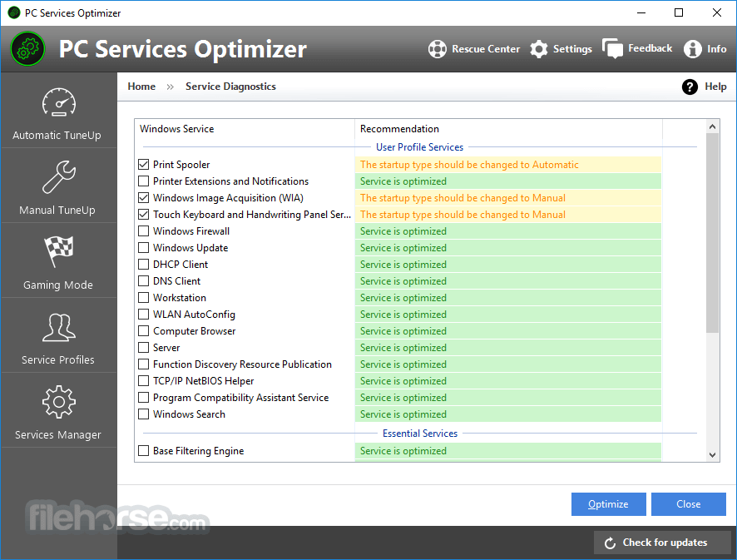Click the vertical scrollbar thumb
This screenshot has height=560, width=737.
click(x=712, y=233)
